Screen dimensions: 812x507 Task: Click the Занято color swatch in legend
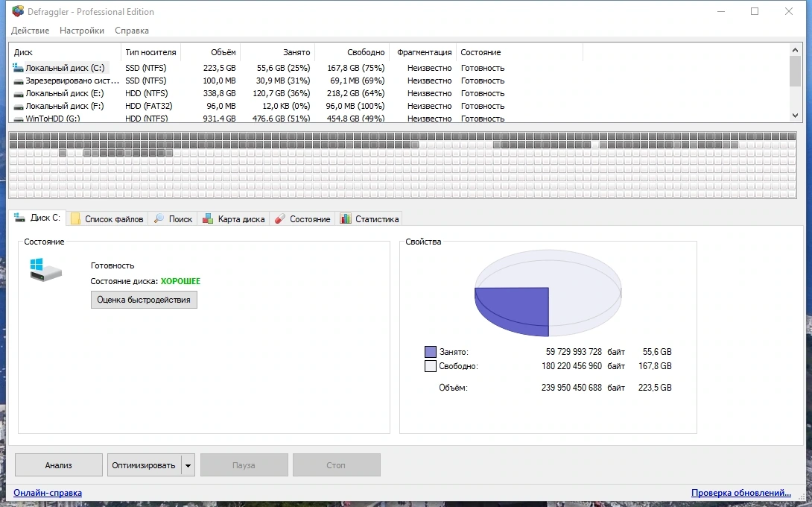pos(431,352)
